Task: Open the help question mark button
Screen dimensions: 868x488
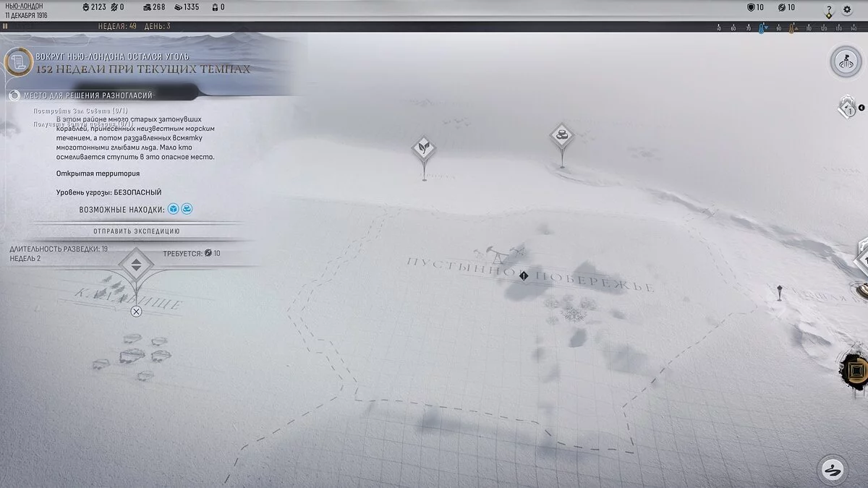Action: pos(829,11)
